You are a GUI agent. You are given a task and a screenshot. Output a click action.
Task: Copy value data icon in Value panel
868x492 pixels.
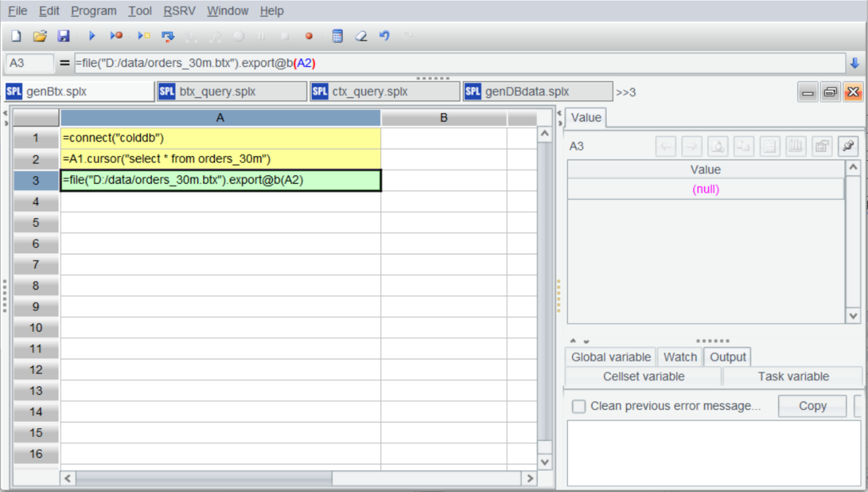point(744,147)
